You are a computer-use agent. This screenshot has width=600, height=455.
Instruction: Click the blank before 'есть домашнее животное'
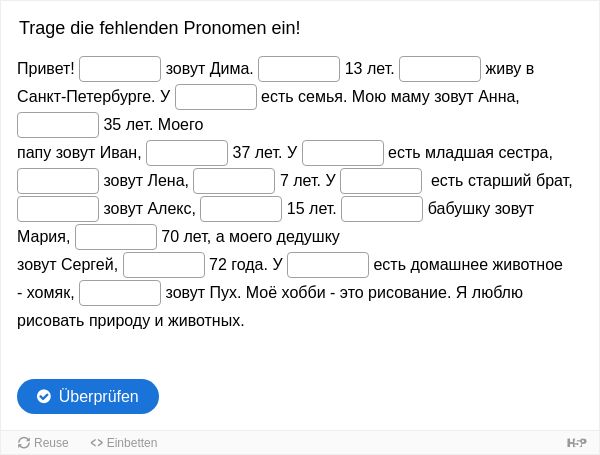click(328, 264)
